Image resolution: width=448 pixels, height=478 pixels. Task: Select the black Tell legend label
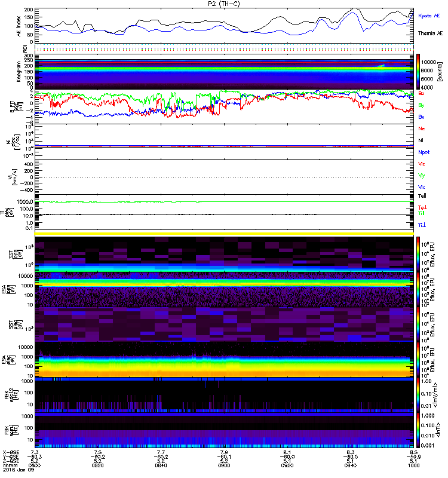pos(422,196)
